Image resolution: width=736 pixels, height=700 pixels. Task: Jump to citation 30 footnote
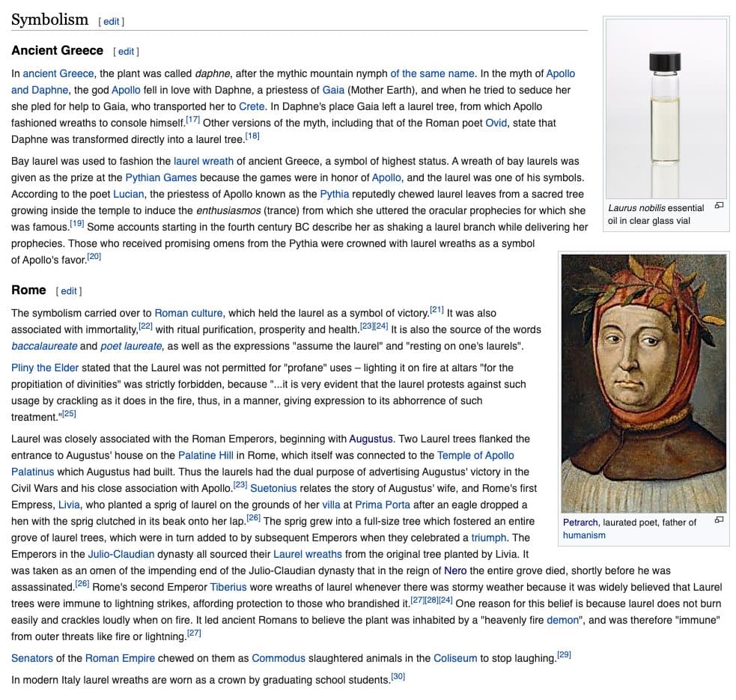[x=398, y=676]
